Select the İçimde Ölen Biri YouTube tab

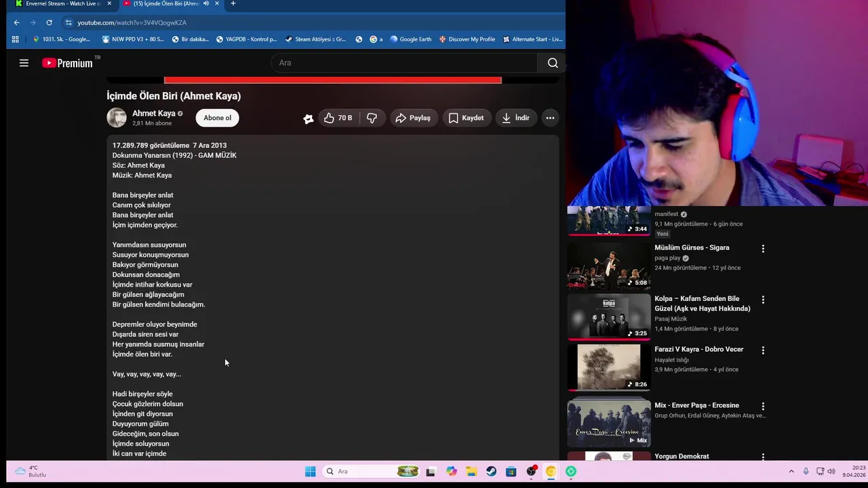click(x=166, y=3)
